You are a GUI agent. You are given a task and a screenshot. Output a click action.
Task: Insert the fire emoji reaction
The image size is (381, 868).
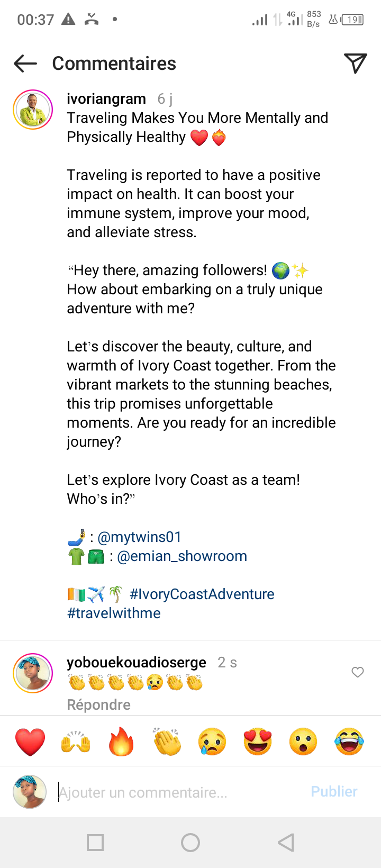[121, 742]
